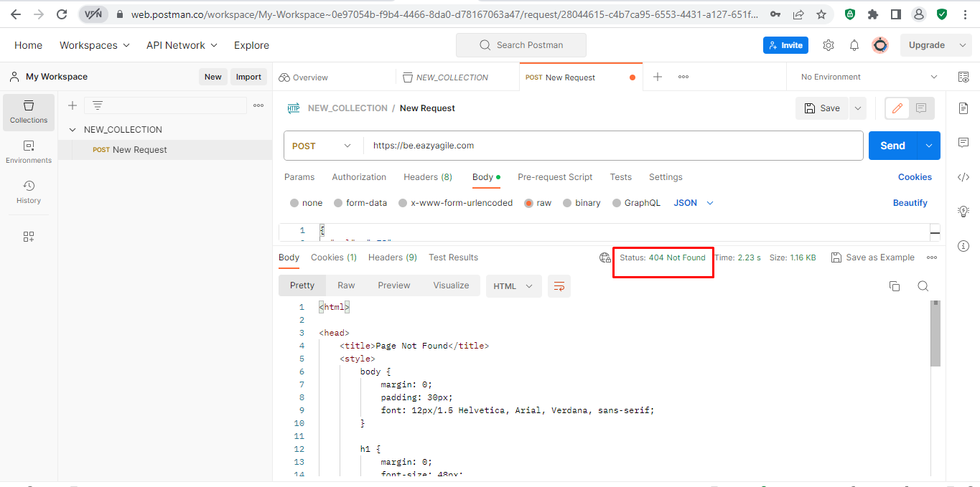This screenshot has width=980, height=487.
Task: Open Save options dropdown arrow
Action: tap(857, 108)
